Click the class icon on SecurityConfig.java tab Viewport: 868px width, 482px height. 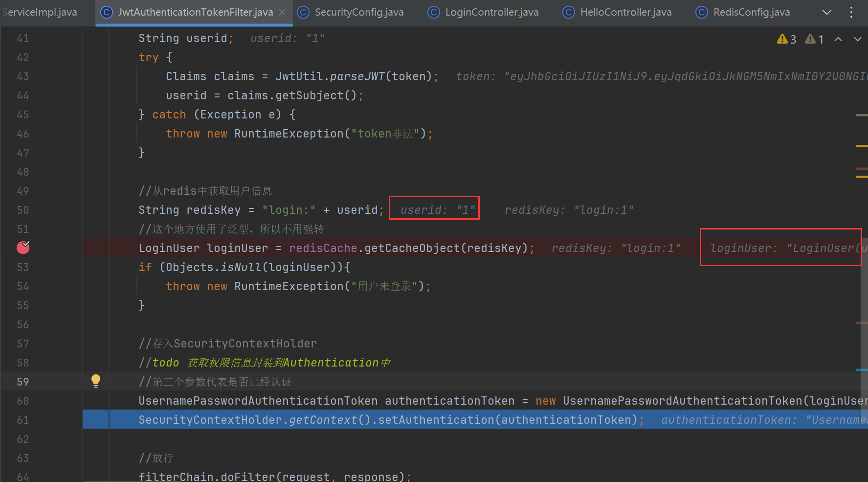point(303,12)
